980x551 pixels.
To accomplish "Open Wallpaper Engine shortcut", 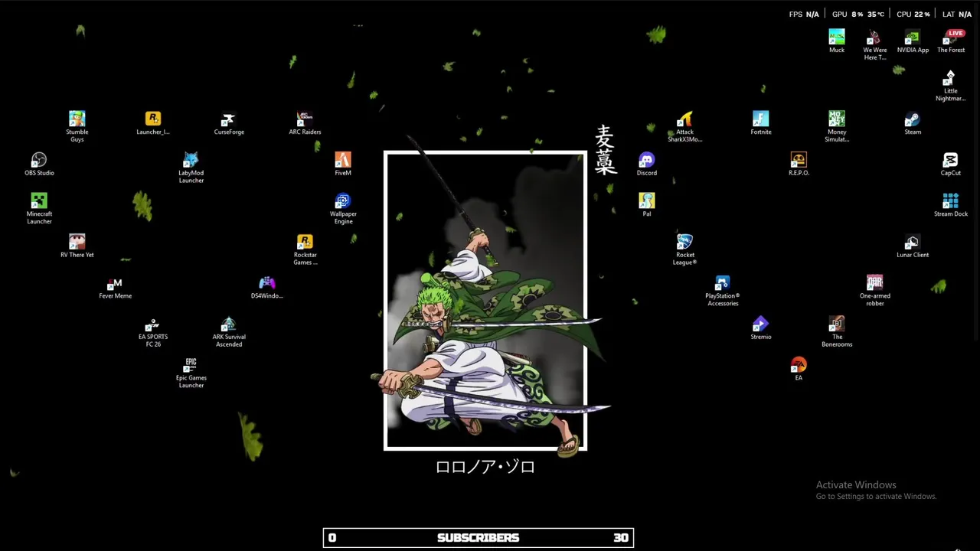I will 343,208.
